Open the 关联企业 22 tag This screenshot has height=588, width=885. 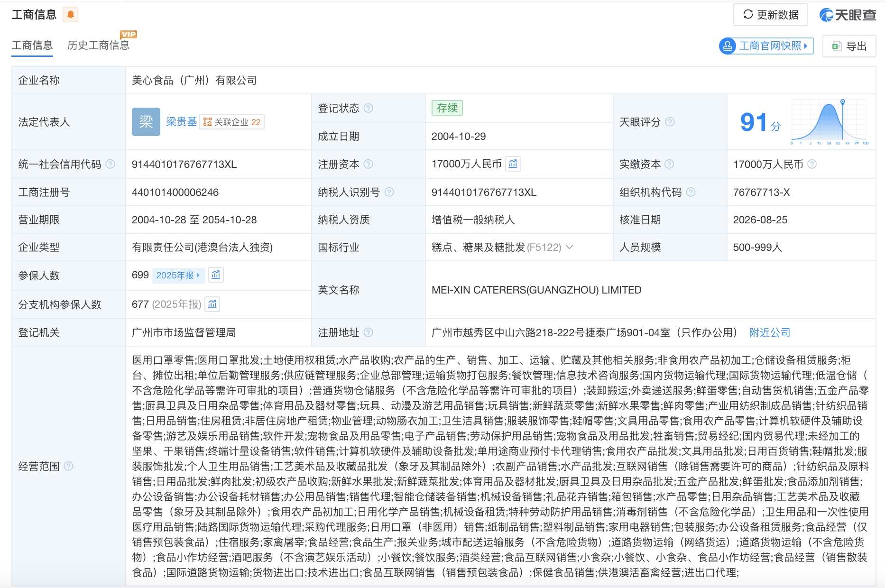(232, 122)
